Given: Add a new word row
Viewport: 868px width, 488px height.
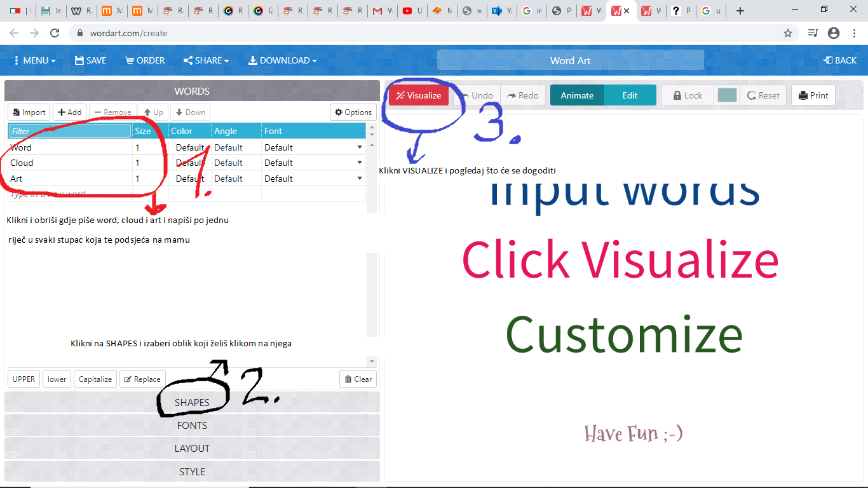Looking at the screenshot, I should click(x=70, y=112).
